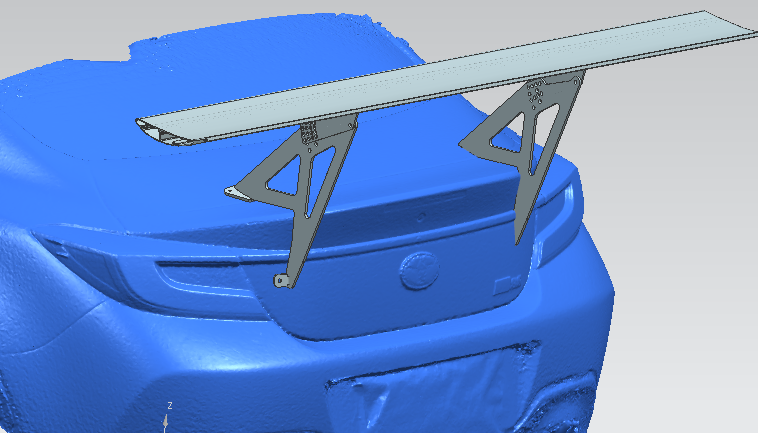Image resolution: width=758 pixels, height=433 pixels.
Task: Select the bottom mounting foot of left bracket
Action: coord(285,280)
